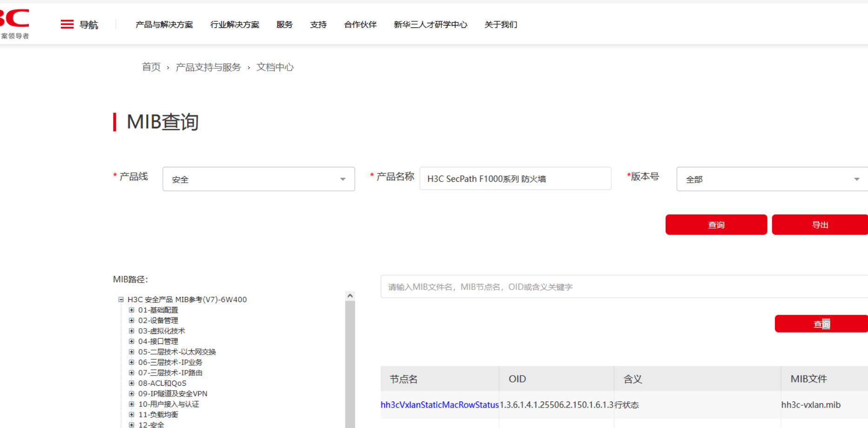Click the H3C logo
Image resolution: width=868 pixels, height=428 pixels.
14,23
